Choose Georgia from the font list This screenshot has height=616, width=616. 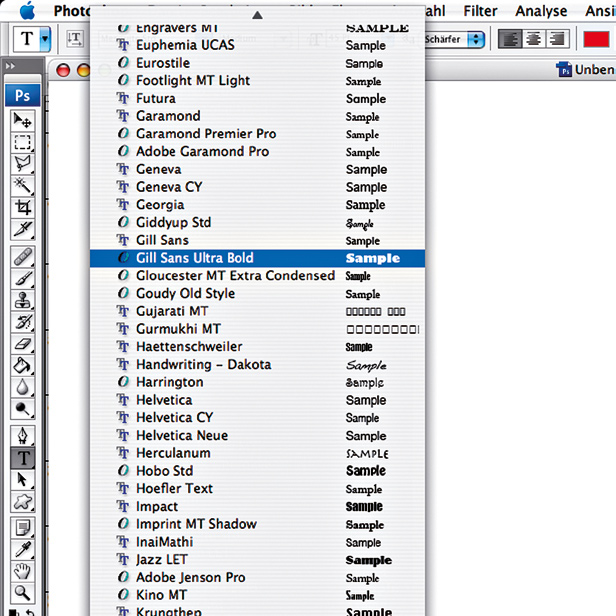[x=257, y=205]
